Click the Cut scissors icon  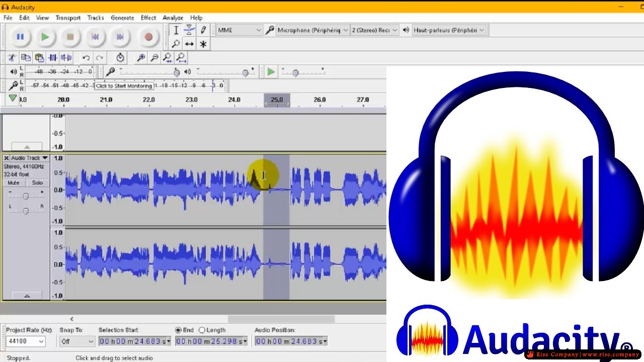(12, 58)
